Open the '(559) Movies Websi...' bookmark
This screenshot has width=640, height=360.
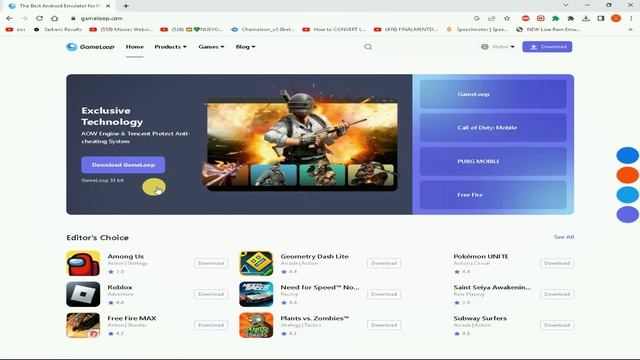tap(121, 29)
